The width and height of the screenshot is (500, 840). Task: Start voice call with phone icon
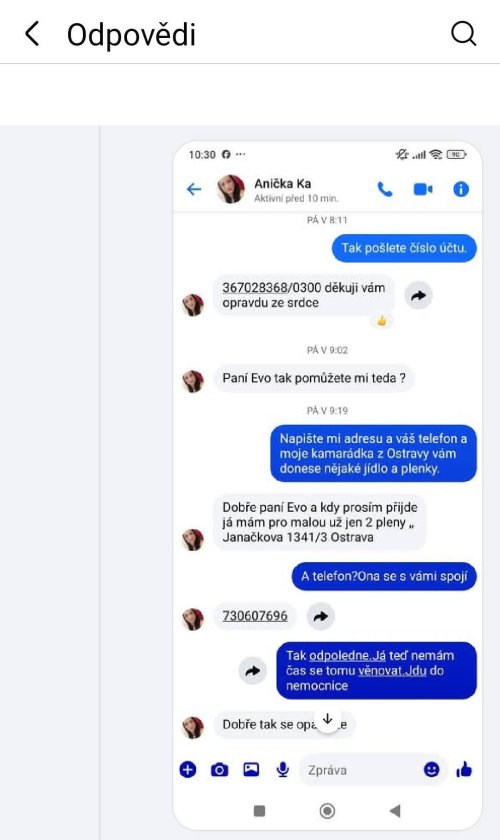(x=385, y=189)
